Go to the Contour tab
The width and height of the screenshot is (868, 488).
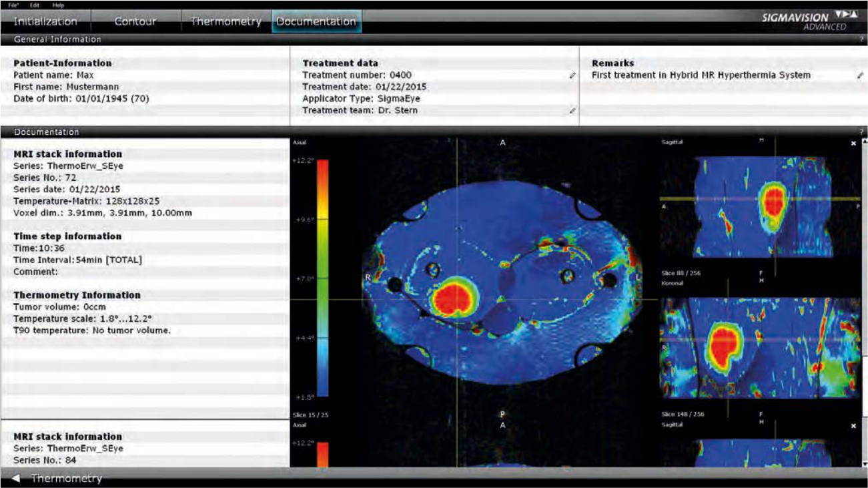pyautogui.click(x=135, y=21)
